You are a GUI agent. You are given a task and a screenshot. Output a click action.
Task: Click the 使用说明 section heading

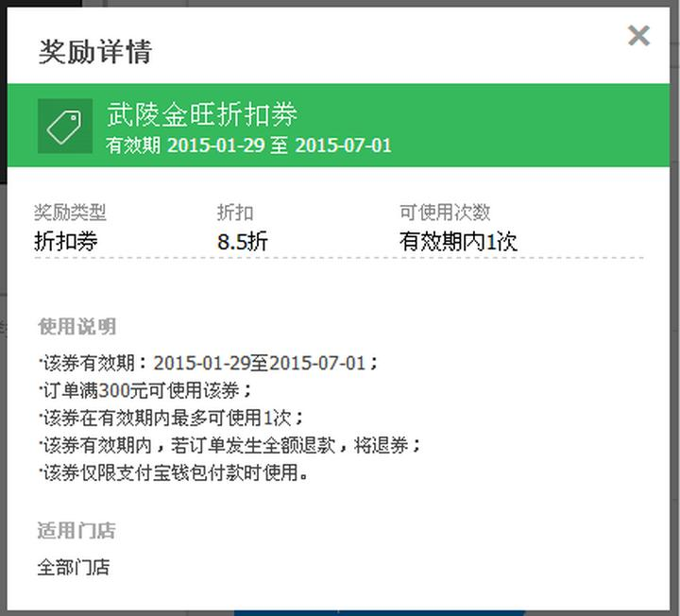tap(76, 326)
